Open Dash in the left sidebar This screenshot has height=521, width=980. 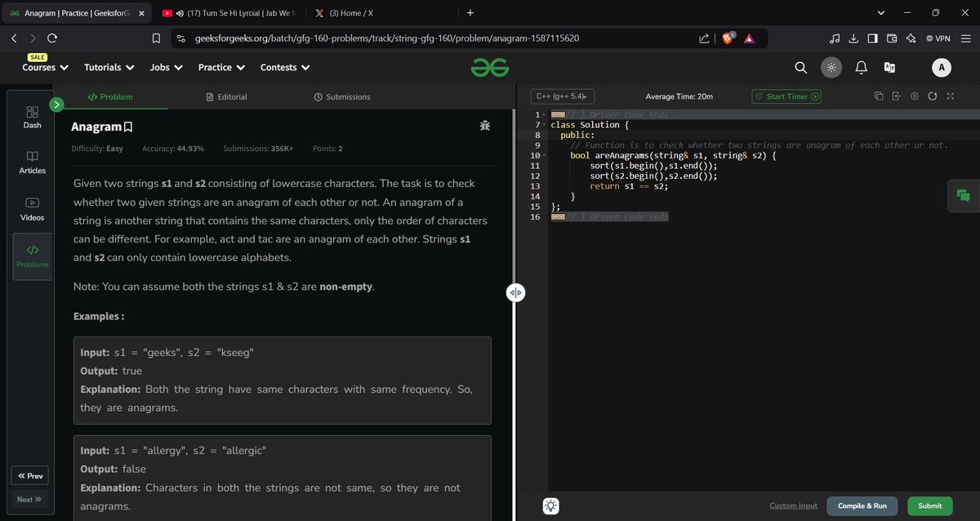[32, 117]
